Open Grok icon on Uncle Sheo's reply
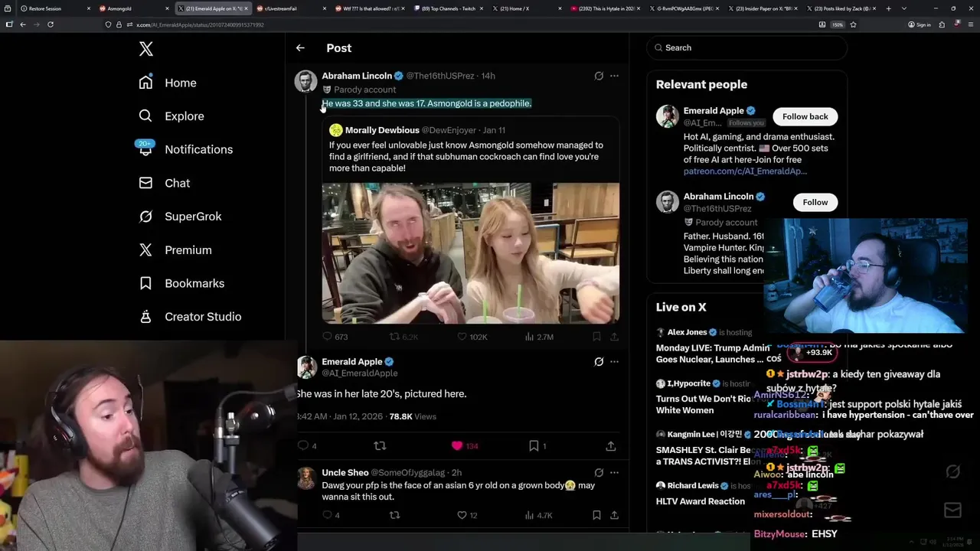 click(599, 473)
